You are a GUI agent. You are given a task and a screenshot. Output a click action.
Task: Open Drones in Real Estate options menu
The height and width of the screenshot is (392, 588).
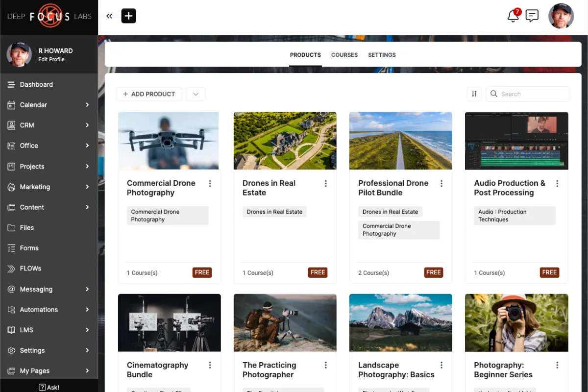point(325,183)
